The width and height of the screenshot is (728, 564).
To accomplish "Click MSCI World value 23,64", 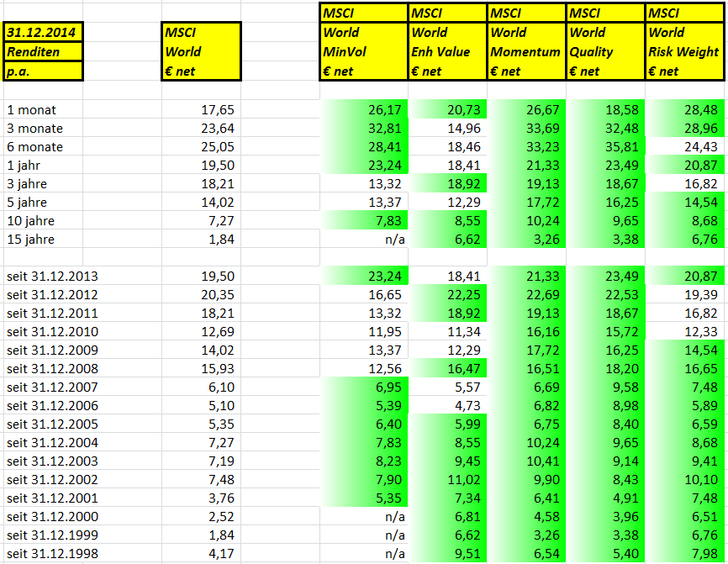I will tap(218, 129).
